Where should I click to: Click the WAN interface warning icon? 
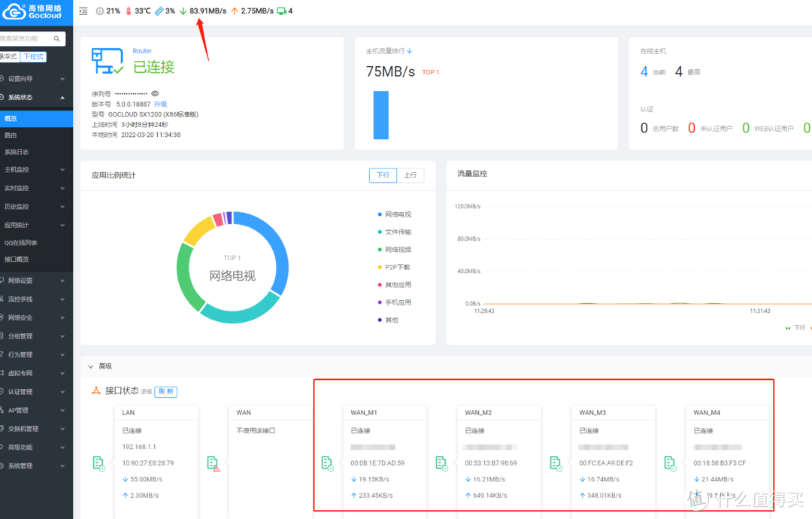tap(213, 463)
